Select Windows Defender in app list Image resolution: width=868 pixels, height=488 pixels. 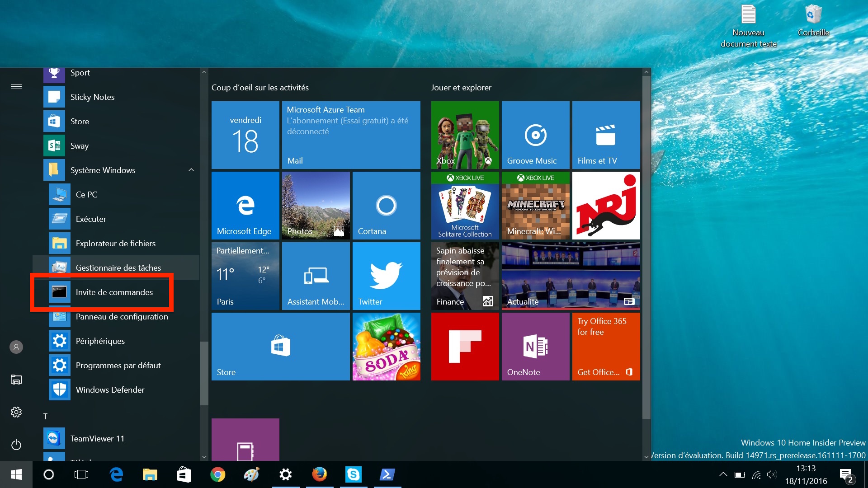(x=110, y=390)
